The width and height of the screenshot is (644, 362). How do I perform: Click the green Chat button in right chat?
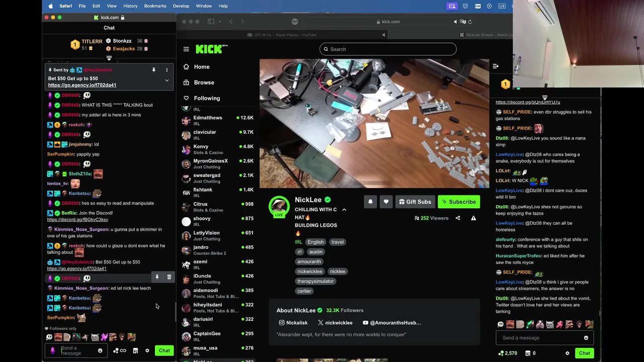[584, 353]
